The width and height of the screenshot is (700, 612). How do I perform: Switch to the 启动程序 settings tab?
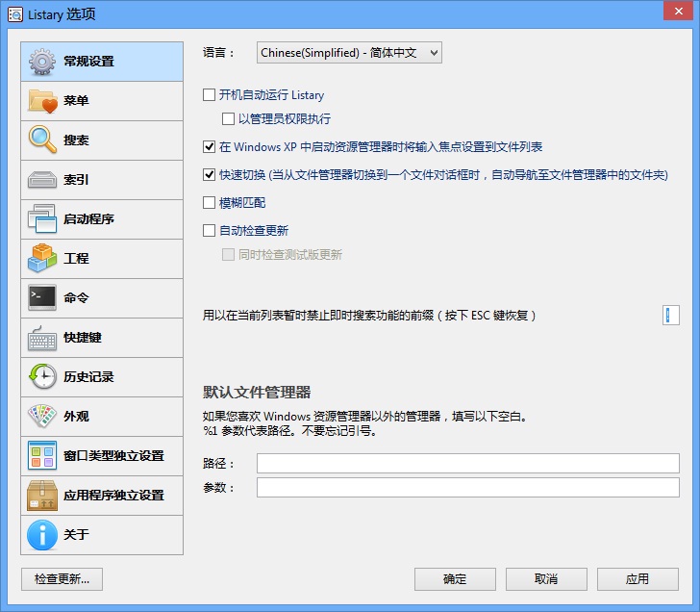coord(101,219)
